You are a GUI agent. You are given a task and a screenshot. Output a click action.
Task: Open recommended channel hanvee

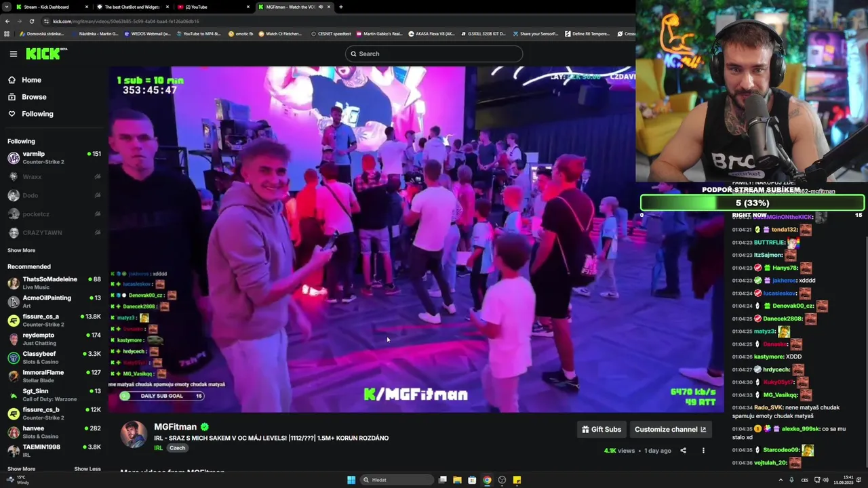pos(54,432)
